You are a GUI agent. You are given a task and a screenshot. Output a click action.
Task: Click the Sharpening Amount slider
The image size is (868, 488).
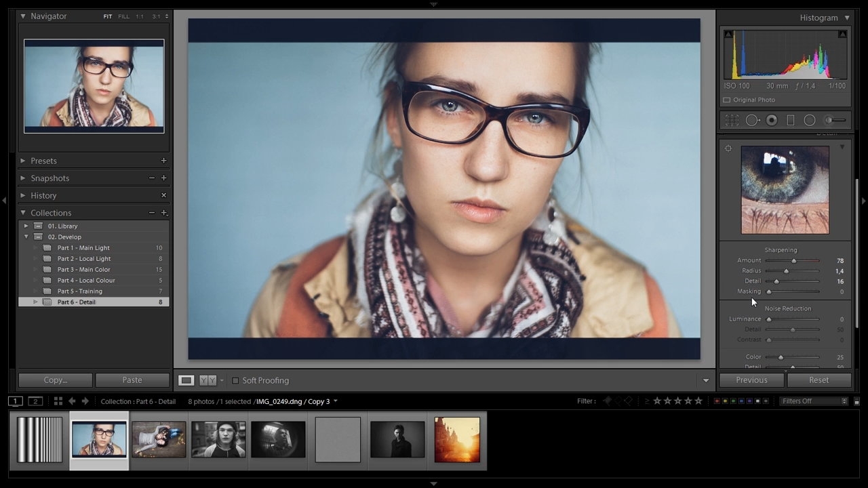tap(792, 261)
